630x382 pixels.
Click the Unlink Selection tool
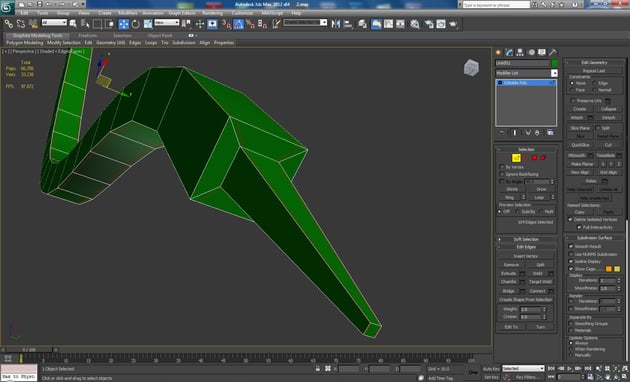coord(20,24)
